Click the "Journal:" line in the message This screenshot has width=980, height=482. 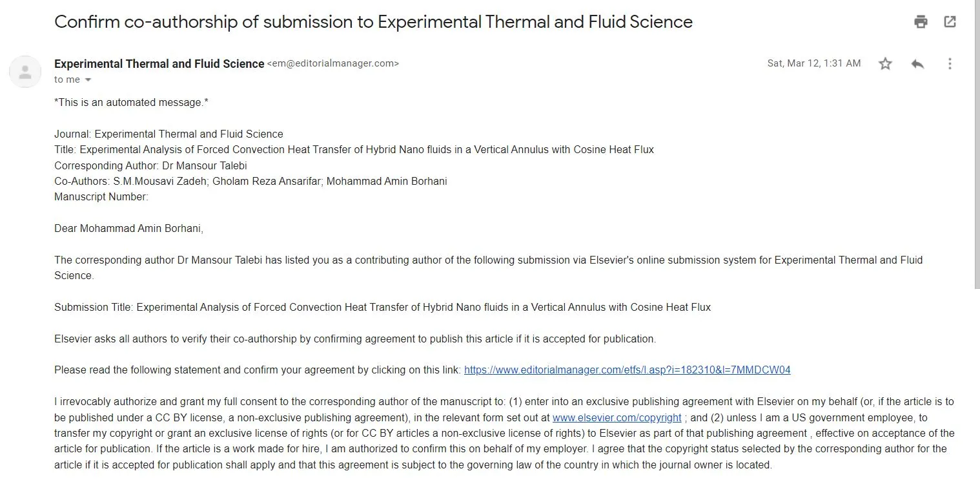coord(168,134)
